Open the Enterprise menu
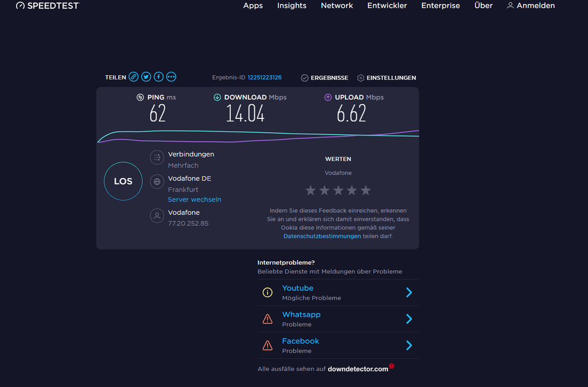The width and height of the screenshot is (588, 387). click(x=441, y=6)
